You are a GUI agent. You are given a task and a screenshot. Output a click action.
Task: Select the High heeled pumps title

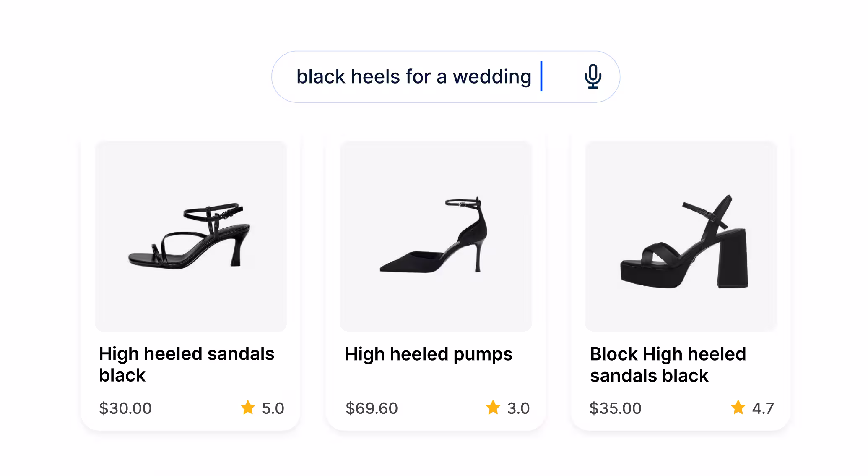429,354
